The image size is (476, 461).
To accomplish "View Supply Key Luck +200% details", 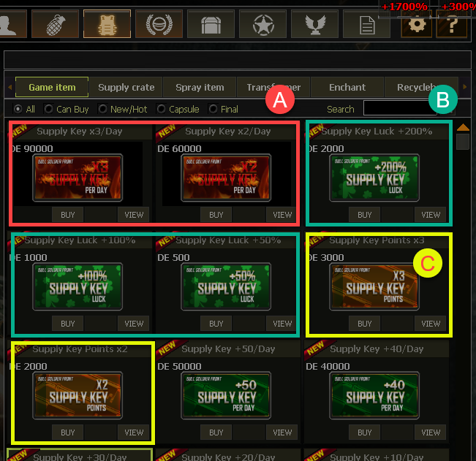I will point(431,215).
